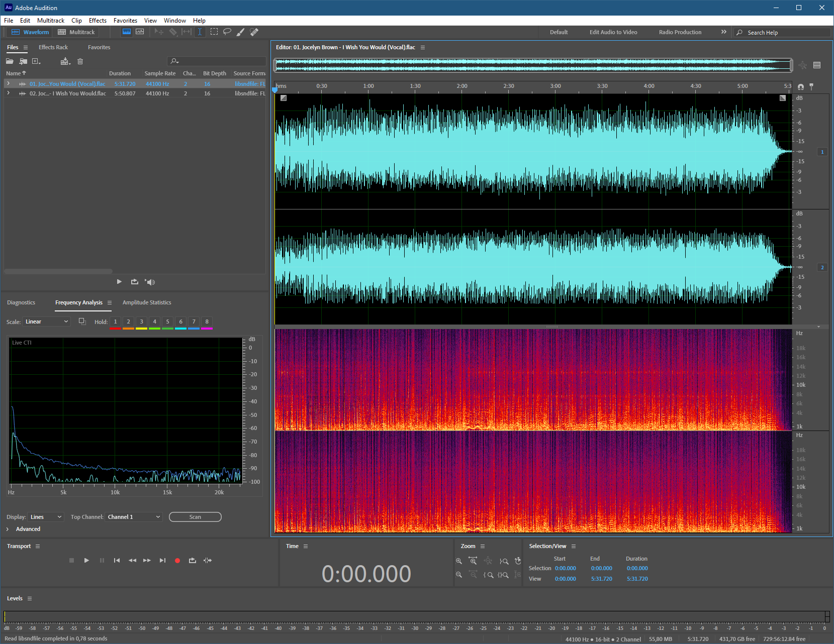Viewport: 834px width, 644px height.
Task: Open the Scale Linear dropdown
Action: coord(47,321)
